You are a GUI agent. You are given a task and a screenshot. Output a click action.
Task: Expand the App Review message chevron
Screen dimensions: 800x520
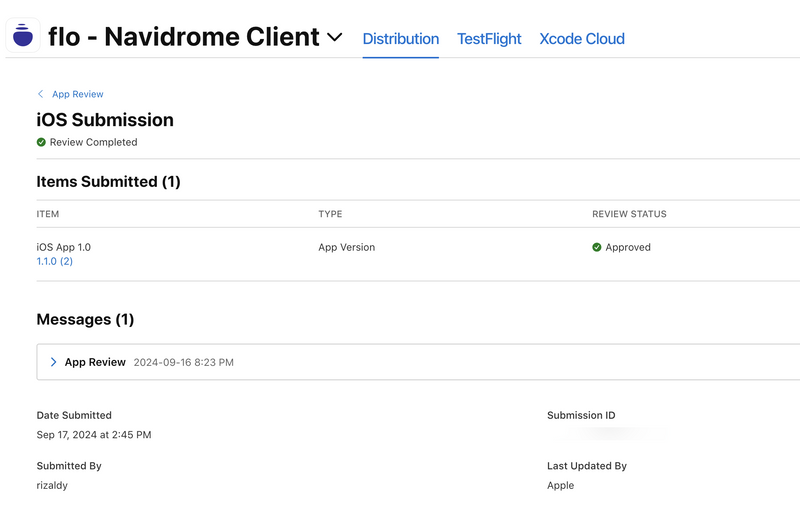(53, 362)
